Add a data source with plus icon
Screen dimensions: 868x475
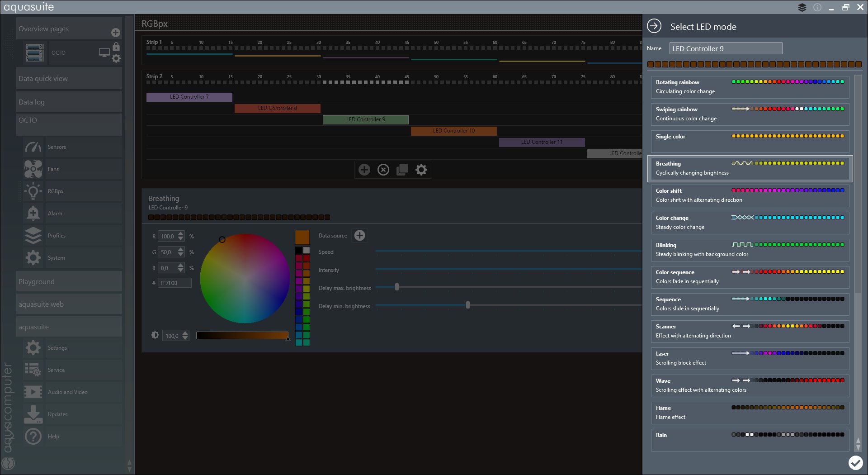pyautogui.click(x=360, y=235)
